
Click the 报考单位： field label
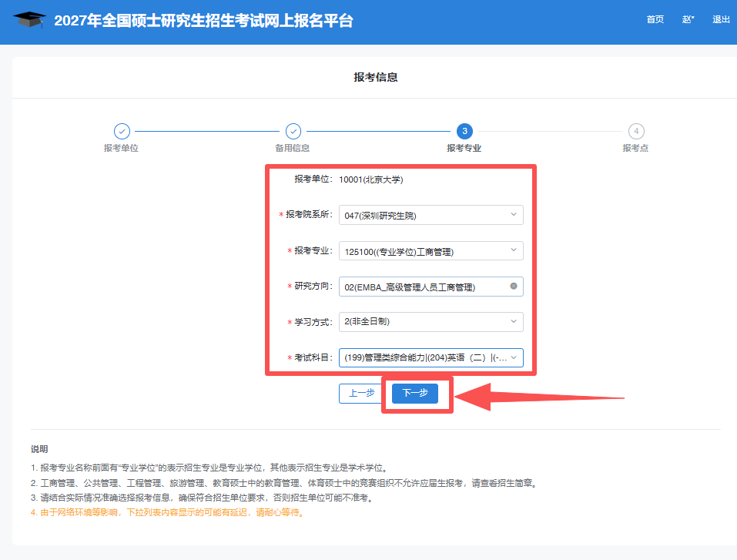[313, 179]
